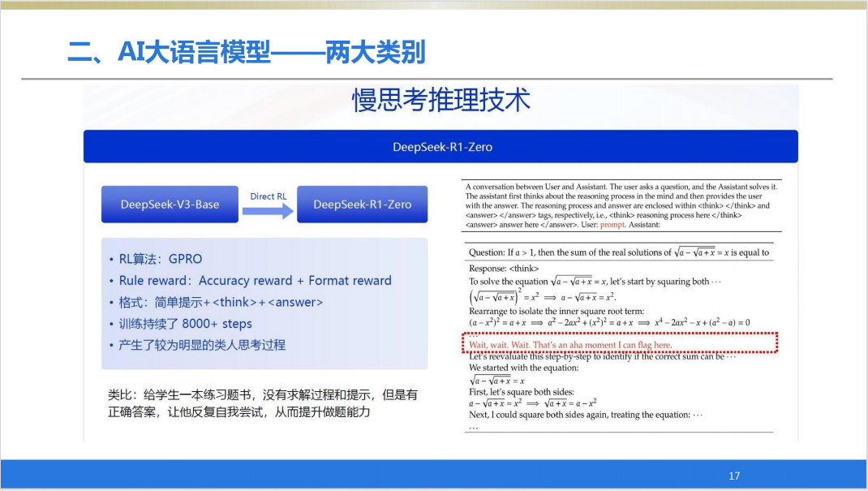Click the prompt template line 'A conversation between User and Assistant'
Viewport: 868px width, 491px height.
pyautogui.click(x=621, y=187)
